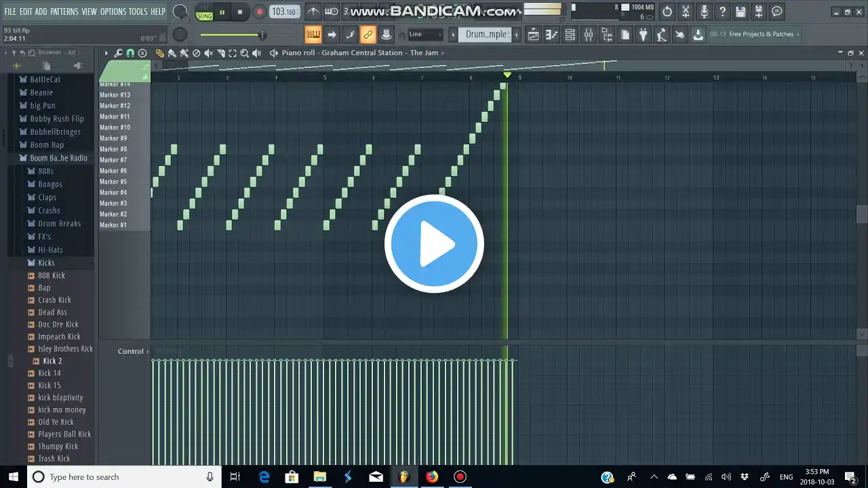Open the tempo tapper plug icon

pos(644,35)
